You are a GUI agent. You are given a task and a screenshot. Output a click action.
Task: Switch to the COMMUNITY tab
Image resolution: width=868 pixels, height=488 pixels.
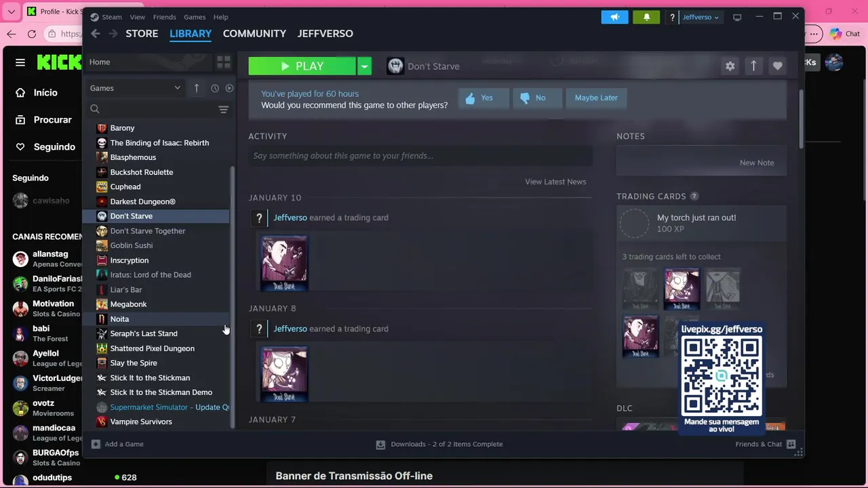(254, 33)
